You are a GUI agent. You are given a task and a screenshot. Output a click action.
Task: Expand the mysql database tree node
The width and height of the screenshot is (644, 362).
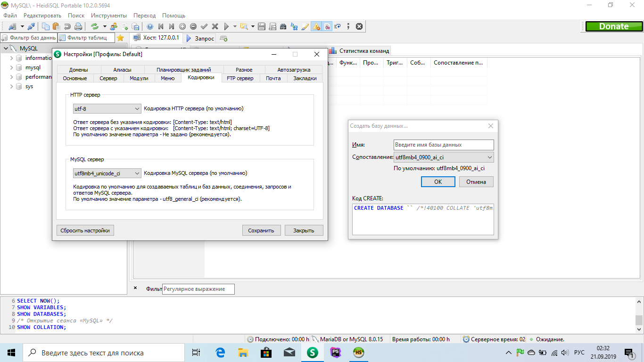click(12, 67)
